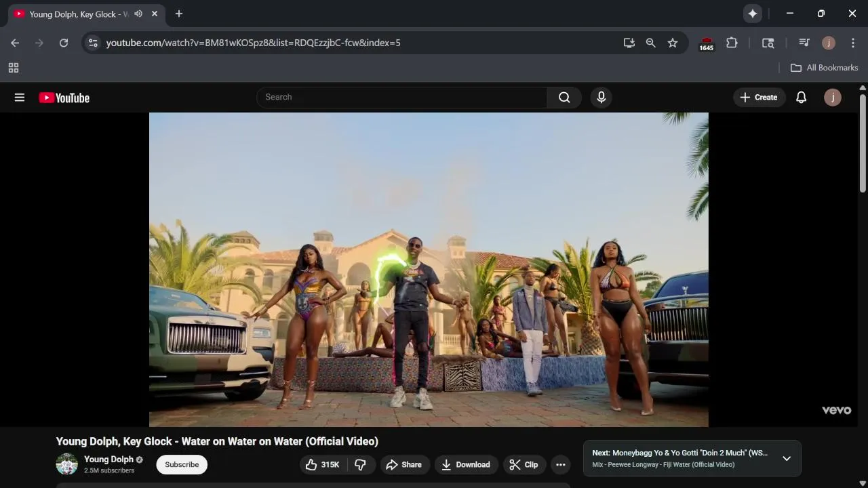Screen dimensions: 868x488
Task: Click the Next: Moneybagg Yo title
Action: (679, 453)
